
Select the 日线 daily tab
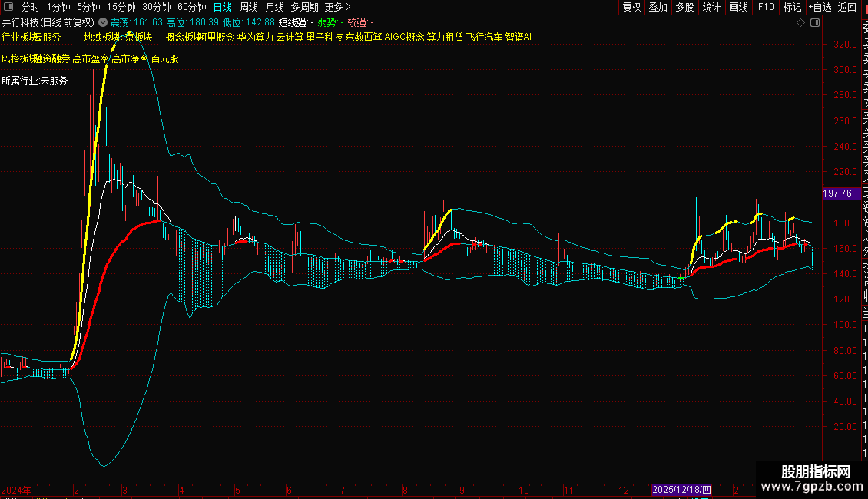pos(223,7)
